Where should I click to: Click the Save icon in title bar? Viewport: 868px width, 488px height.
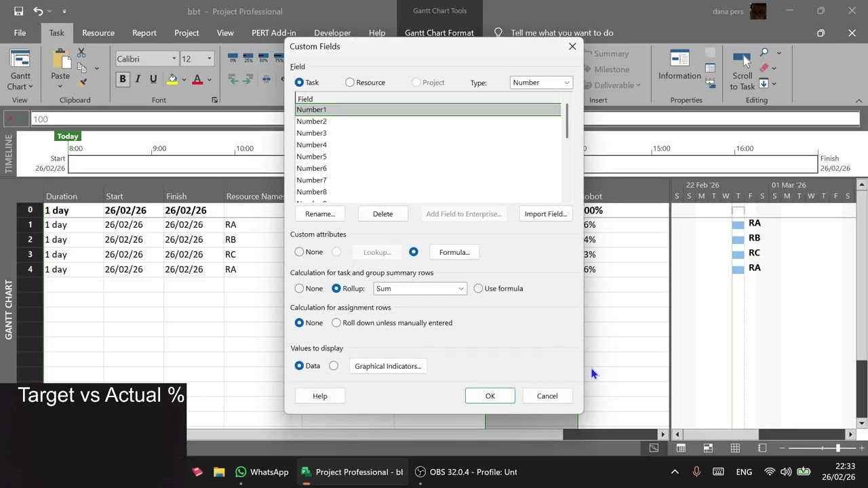18,12
